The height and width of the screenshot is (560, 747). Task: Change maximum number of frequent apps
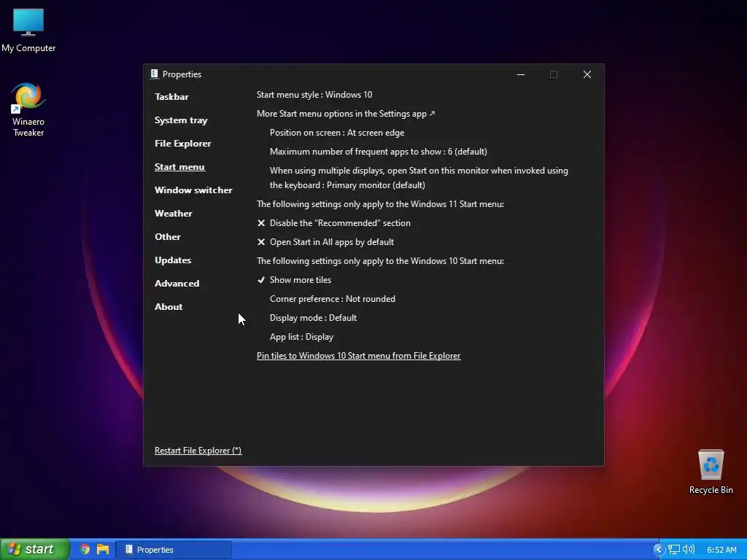click(379, 152)
